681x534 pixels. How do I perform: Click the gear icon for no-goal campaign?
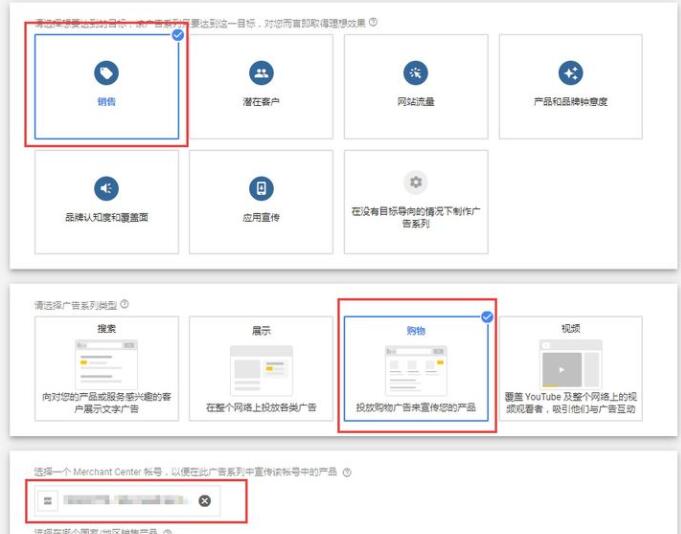(x=415, y=183)
